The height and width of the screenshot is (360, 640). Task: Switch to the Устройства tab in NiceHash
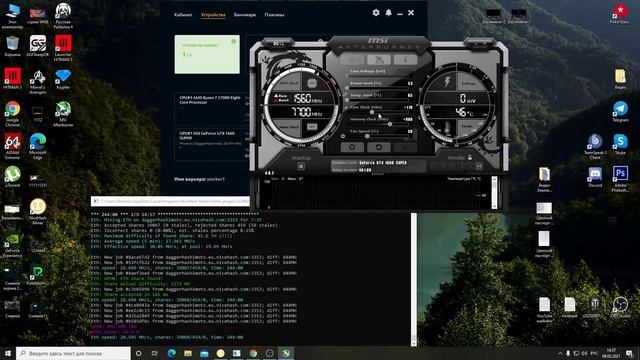coord(213,15)
